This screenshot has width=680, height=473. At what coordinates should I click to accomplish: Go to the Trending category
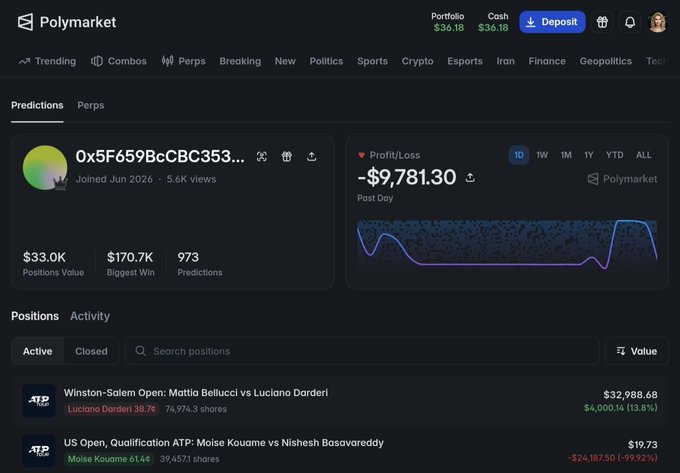47,61
